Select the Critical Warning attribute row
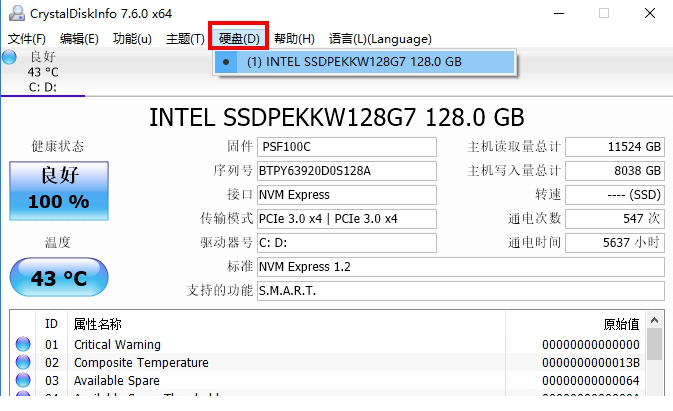The height and width of the screenshot is (411, 673). click(x=327, y=345)
